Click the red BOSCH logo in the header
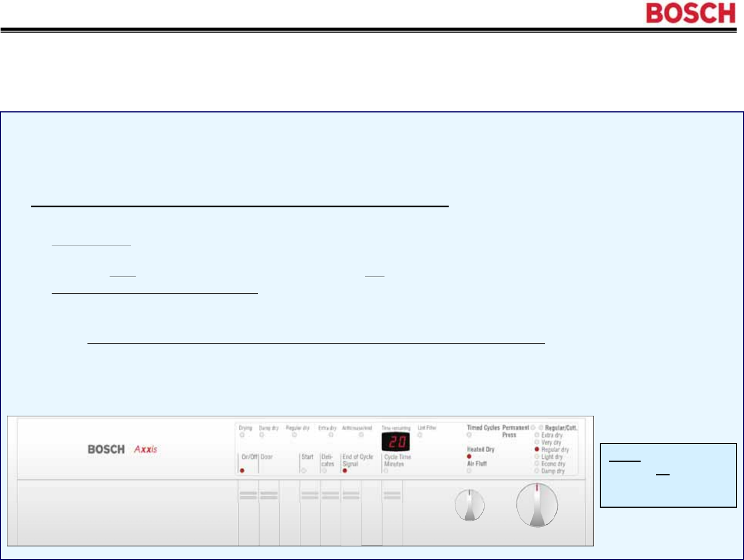Image resolution: width=744 pixels, height=560 pixels. [691, 14]
